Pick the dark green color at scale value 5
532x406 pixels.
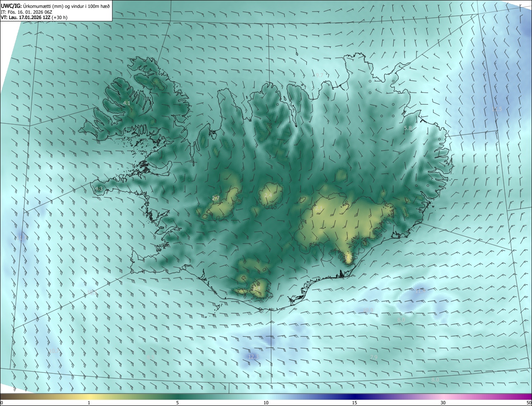click(x=177, y=396)
